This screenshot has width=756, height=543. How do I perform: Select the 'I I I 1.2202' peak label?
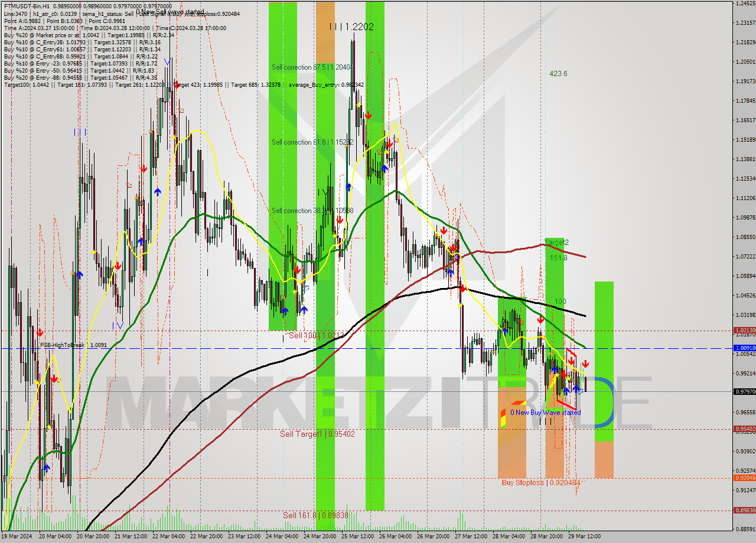[351, 27]
